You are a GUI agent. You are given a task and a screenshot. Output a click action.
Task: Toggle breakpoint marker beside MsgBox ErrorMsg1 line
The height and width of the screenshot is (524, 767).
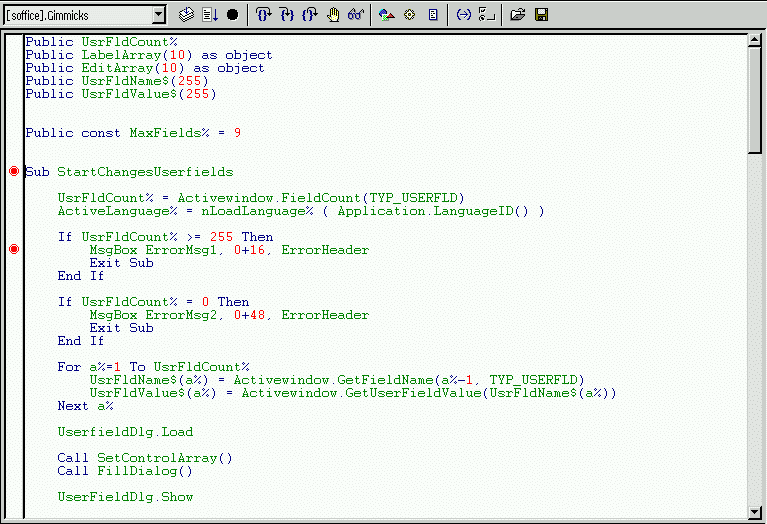(14, 250)
